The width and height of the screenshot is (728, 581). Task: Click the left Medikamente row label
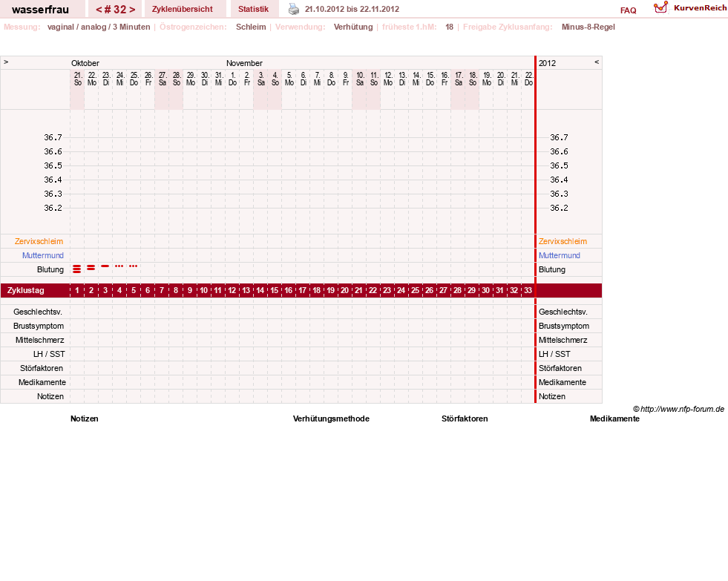tap(42, 382)
